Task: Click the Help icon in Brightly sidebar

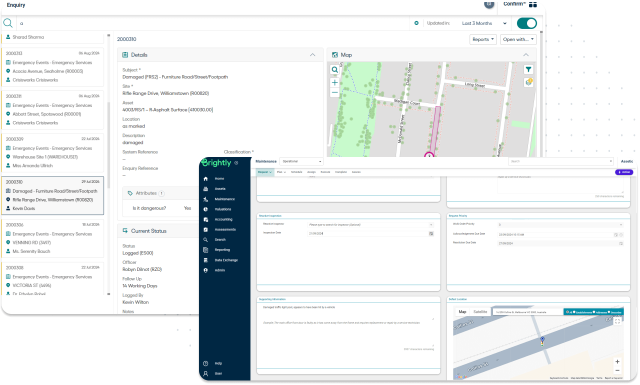Action: [206, 363]
